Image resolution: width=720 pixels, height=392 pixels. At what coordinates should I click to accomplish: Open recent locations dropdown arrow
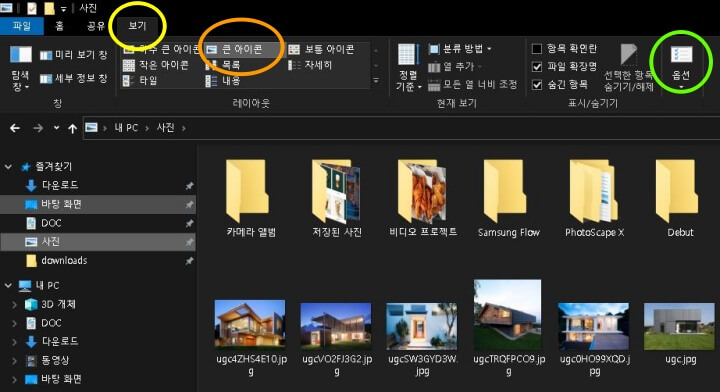point(56,128)
